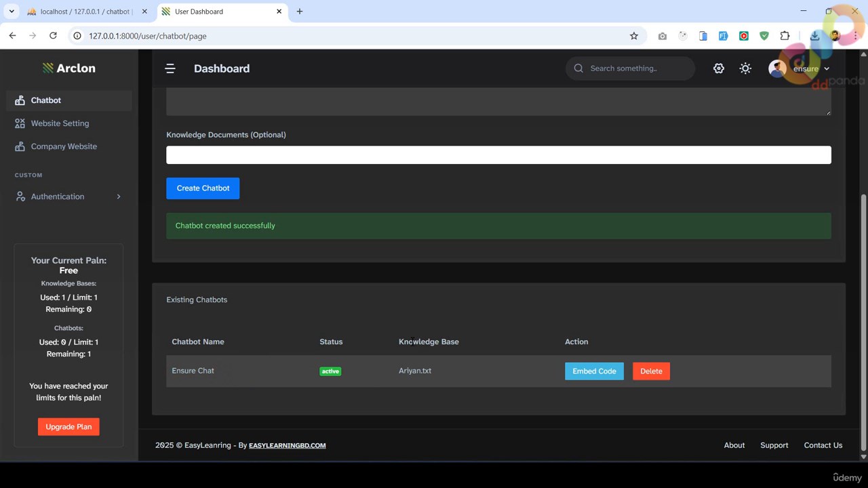Expand the Authentication sidebar menu

[69, 197]
